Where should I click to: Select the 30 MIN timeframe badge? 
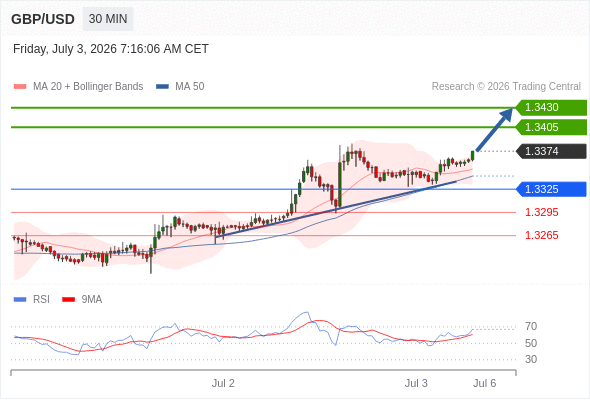pos(108,19)
